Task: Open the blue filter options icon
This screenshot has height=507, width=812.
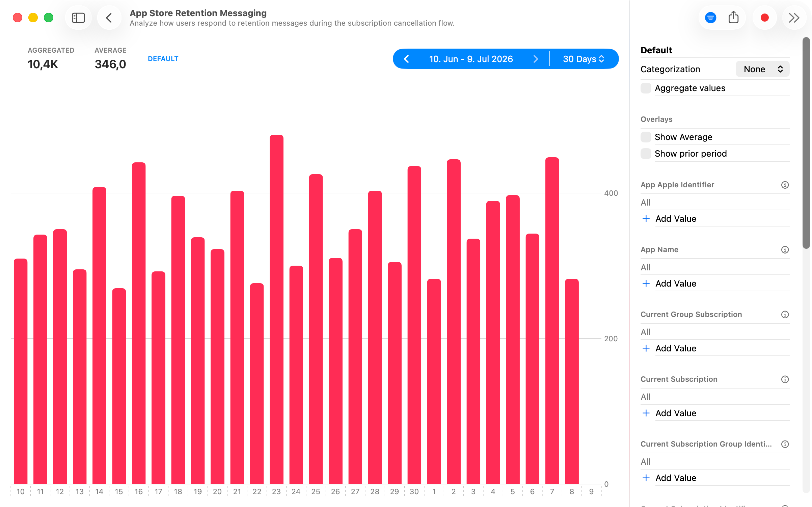Action: click(x=710, y=18)
